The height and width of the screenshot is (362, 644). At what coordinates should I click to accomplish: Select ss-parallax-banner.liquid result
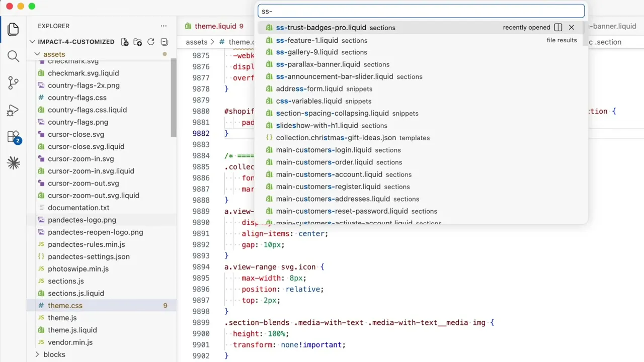(x=421, y=64)
